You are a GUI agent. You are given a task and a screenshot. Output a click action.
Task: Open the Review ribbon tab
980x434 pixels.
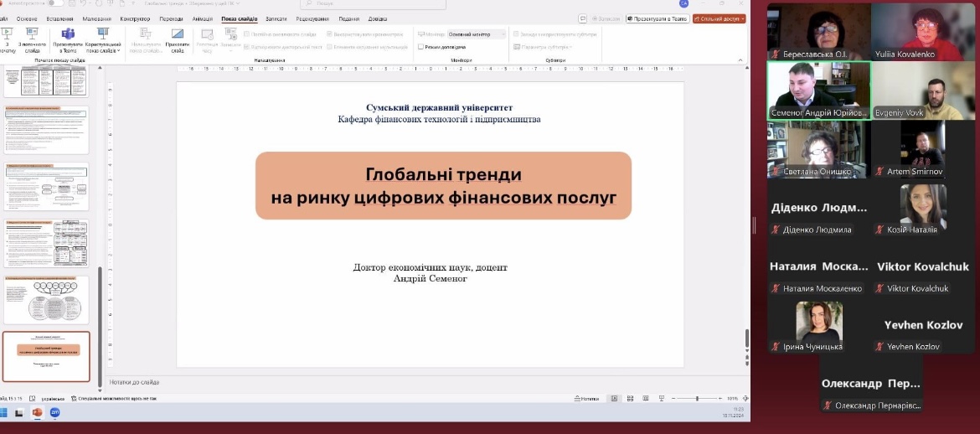click(x=312, y=18)
